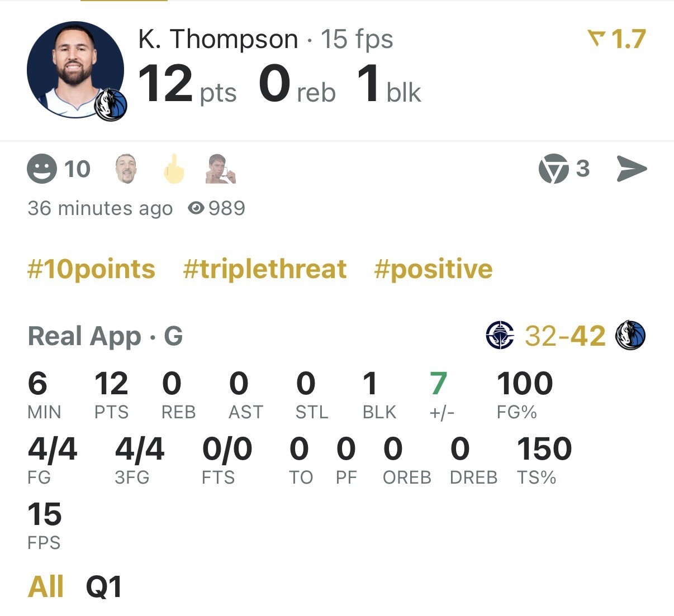
Task: Tap the smiley reaction icon
Action: pyautogui.click(x=42, y=169)
